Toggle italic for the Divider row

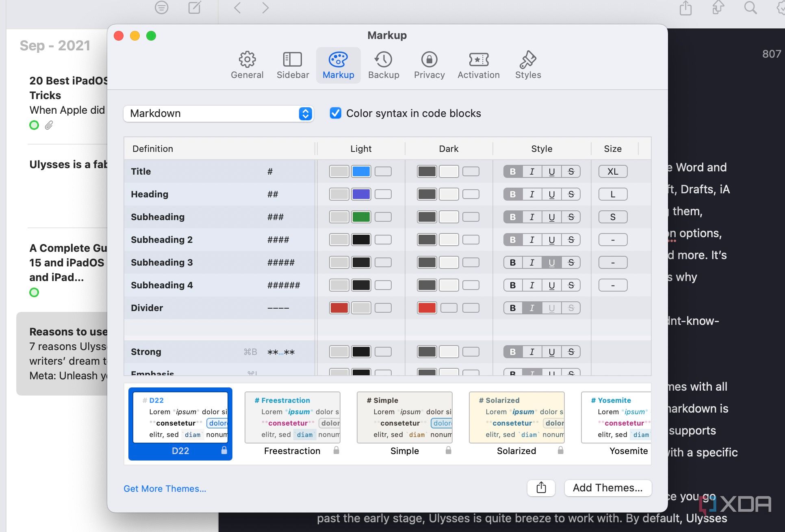(532, 308)
